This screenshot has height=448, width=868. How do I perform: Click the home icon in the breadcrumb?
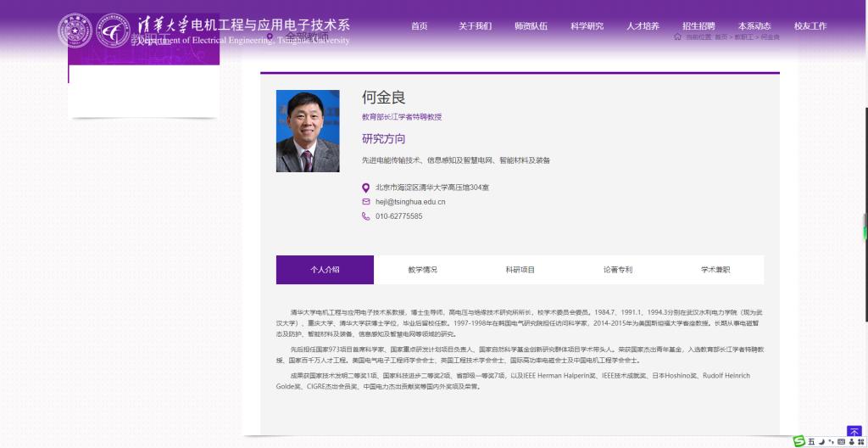pyautogui.click(x=677, y=37)
